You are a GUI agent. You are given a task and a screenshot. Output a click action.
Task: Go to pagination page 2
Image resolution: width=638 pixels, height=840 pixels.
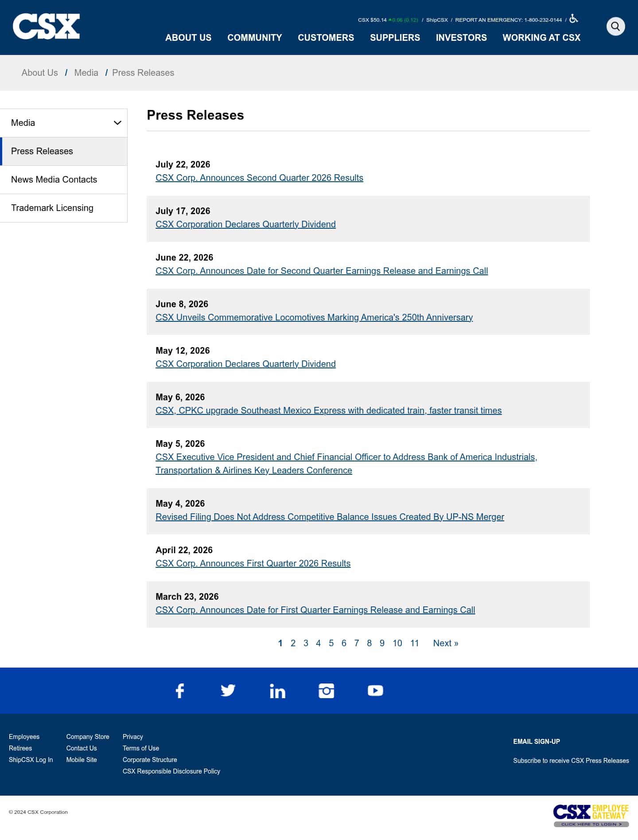[293, 643]
